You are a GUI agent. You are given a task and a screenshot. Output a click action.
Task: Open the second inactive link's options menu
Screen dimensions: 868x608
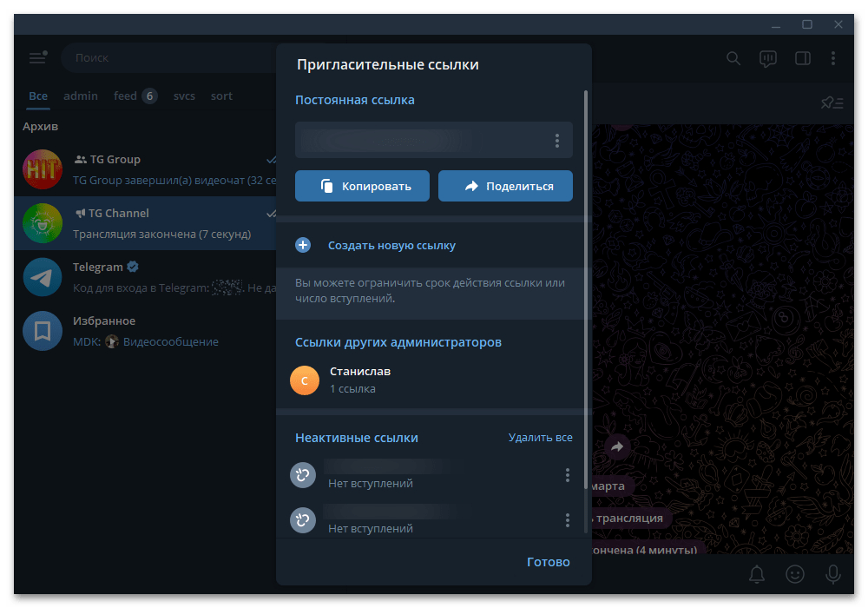pos(568,520)
